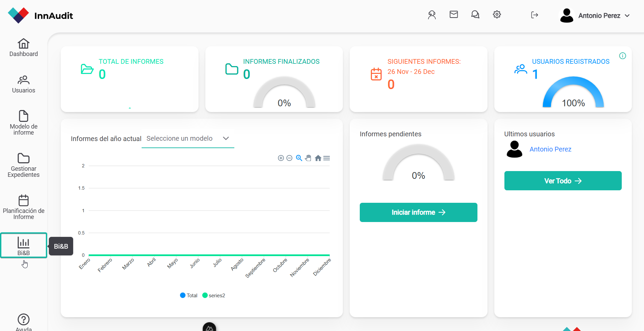Screen dimensions: 644x331
Task: Go to Usuarios in the sidebar
Action: 24,84
